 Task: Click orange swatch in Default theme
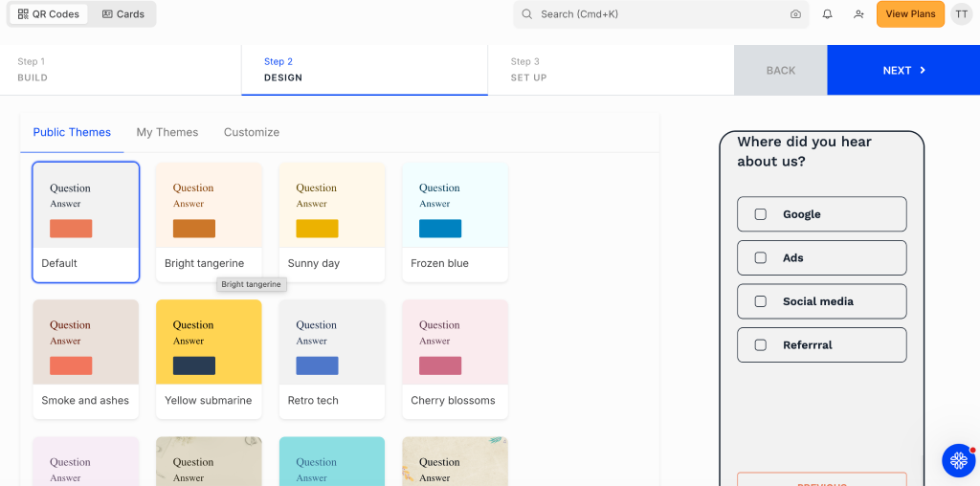(71, 229)
